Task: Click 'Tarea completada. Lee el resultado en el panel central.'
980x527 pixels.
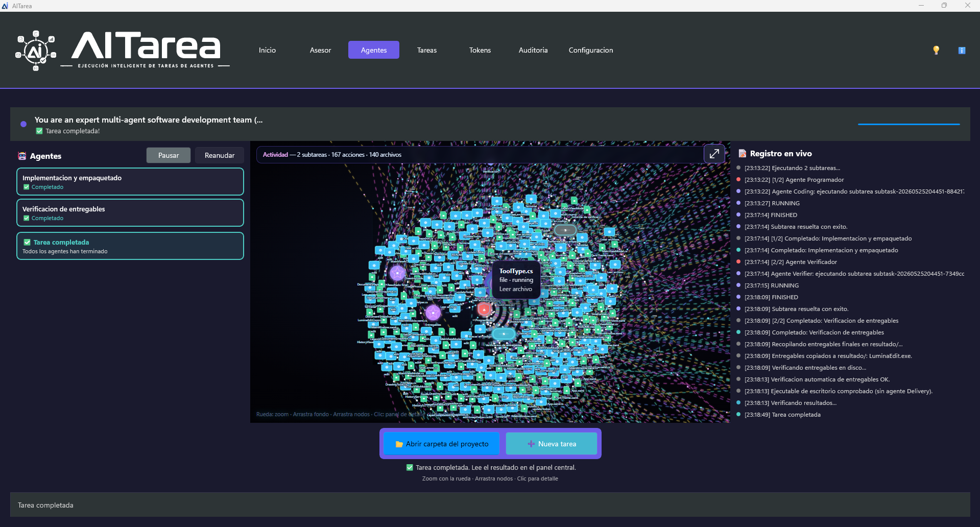Action: [496, 468]
